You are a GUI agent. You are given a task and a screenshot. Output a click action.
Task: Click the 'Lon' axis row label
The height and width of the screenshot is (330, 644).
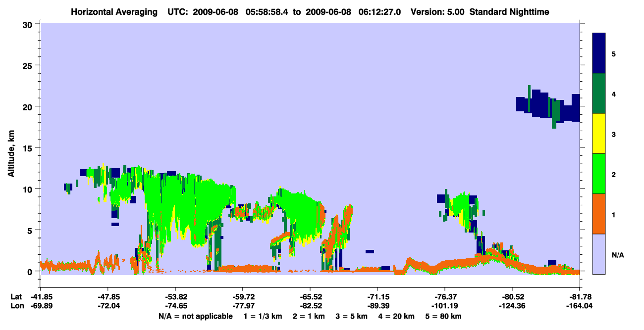pyautogui.click(x=16, y=306)
